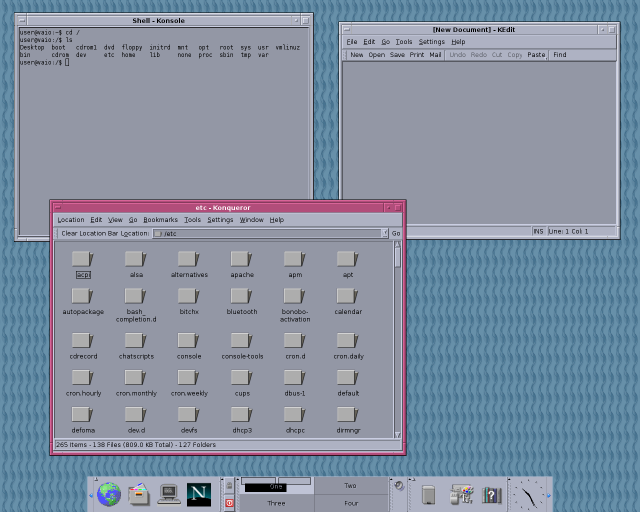Select the bitchx folder icon
Screen dimensions: 640x512
(x=189, y=296)
